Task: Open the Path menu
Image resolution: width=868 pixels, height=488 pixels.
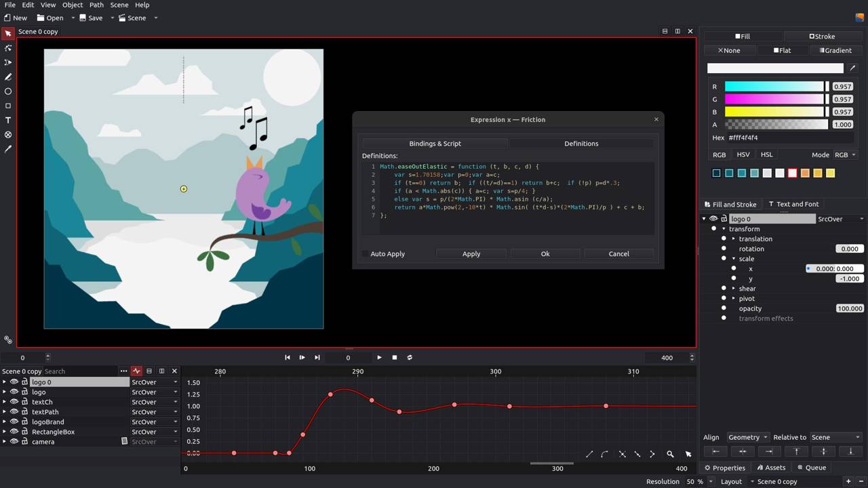Action: [x=97, y=5]
